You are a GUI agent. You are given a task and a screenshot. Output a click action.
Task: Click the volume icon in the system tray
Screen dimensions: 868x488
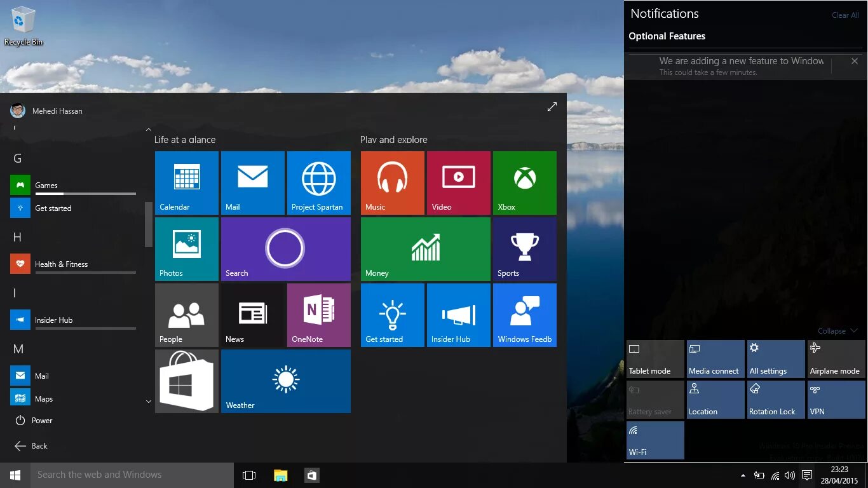[790, 475]
